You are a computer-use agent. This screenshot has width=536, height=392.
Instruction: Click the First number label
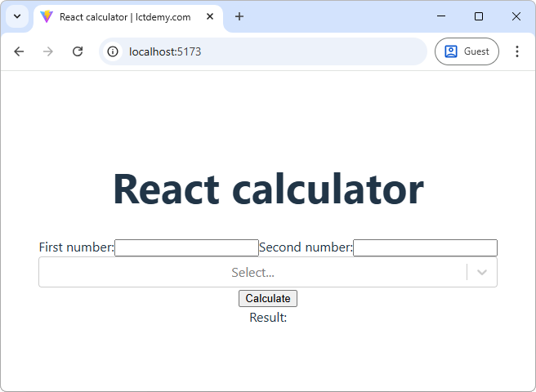click(x=76, y=247)
